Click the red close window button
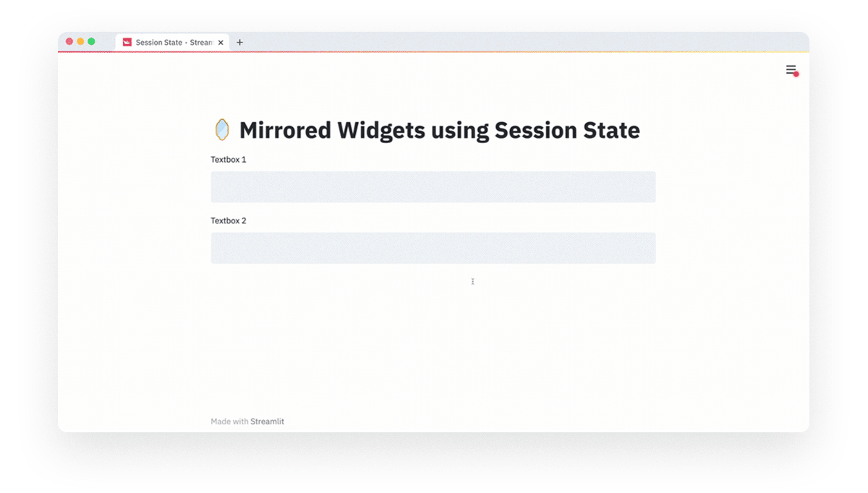Viewport: 868px width, 493px height. pos(69,41)
